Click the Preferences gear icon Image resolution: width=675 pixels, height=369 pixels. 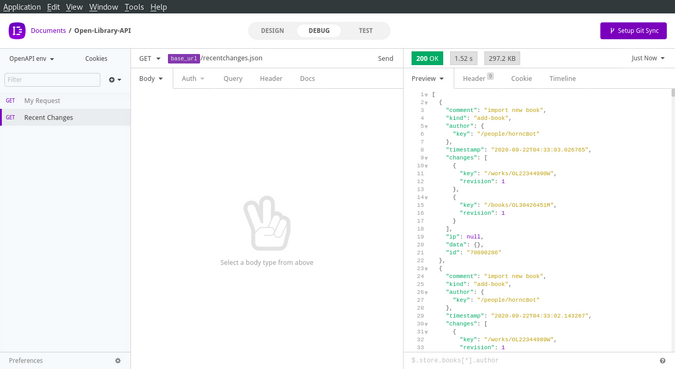click(x=118, y=360)
